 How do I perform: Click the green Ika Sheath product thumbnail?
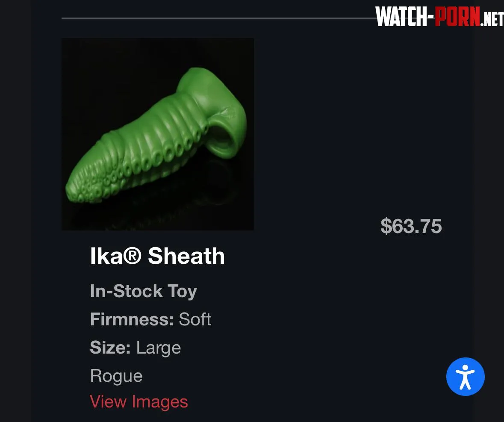pyautogui.click(x=157, y=134)
